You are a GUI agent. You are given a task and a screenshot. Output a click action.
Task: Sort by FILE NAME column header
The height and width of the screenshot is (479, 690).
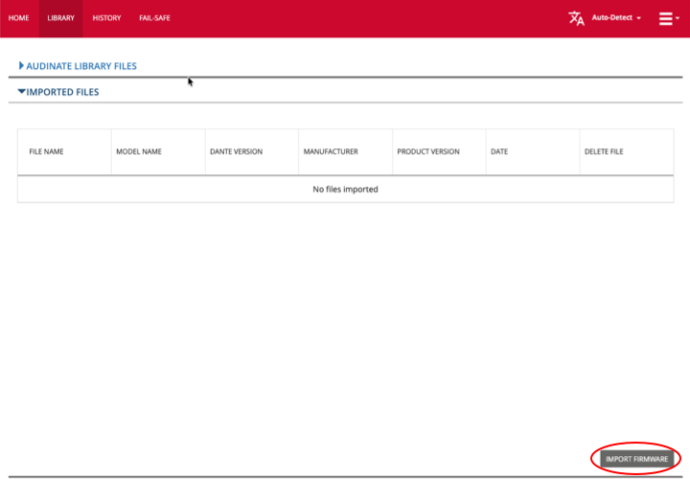click(47, 152)
